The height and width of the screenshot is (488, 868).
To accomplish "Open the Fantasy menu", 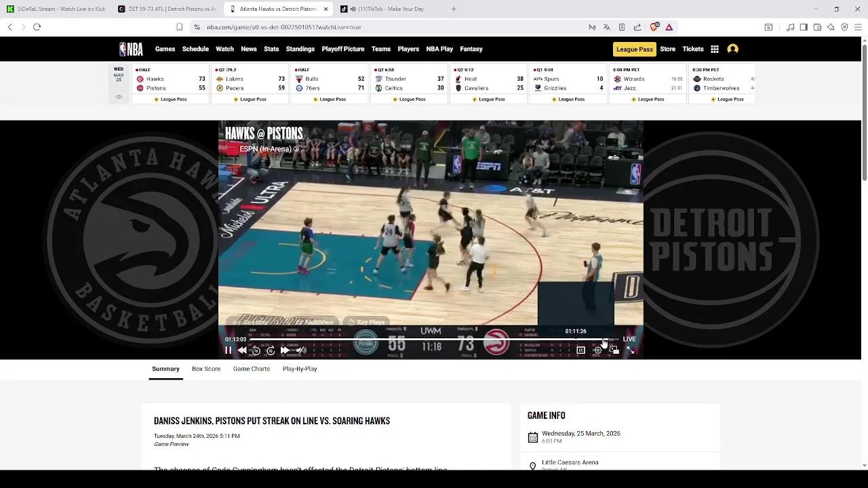I will [471, 49].
